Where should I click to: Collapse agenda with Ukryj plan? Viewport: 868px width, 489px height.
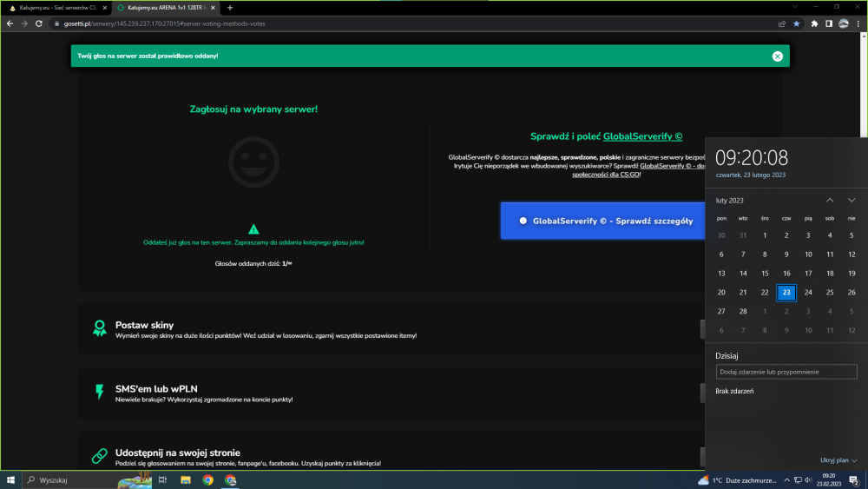(838, 460)
